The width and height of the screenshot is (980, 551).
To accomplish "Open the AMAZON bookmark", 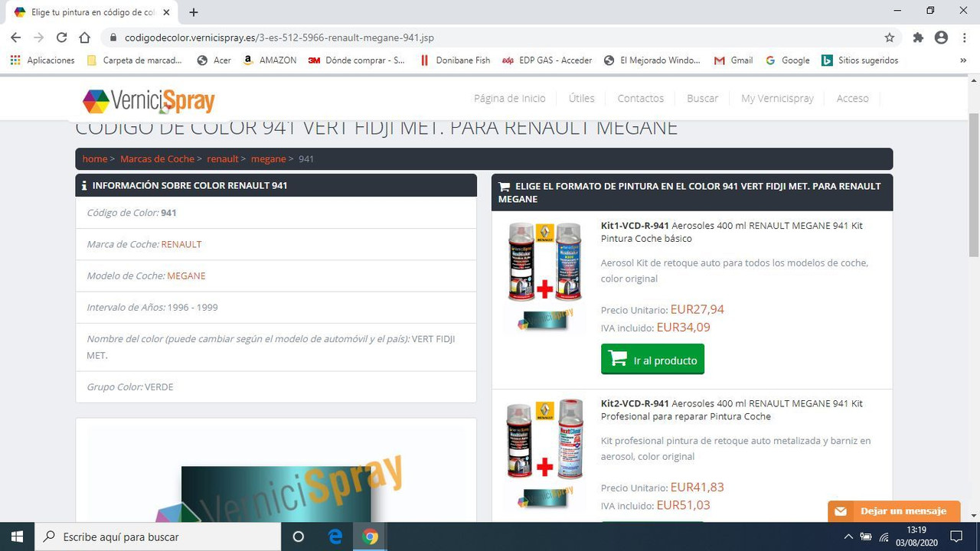I will coord(269,60).
